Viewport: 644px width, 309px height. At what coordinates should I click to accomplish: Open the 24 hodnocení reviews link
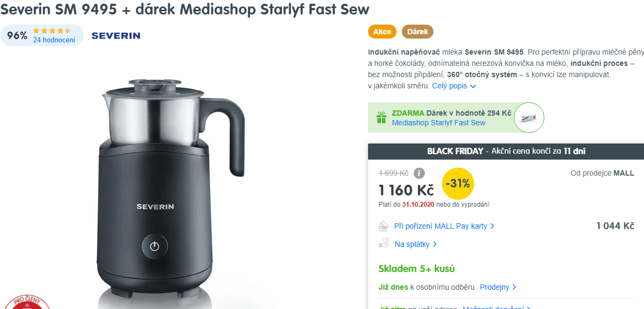[x=54, y=40]
